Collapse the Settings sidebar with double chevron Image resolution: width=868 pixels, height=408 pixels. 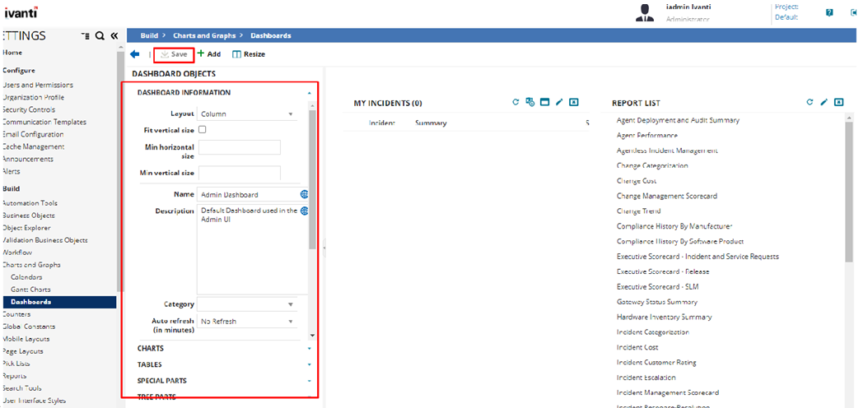click(114, 36)
